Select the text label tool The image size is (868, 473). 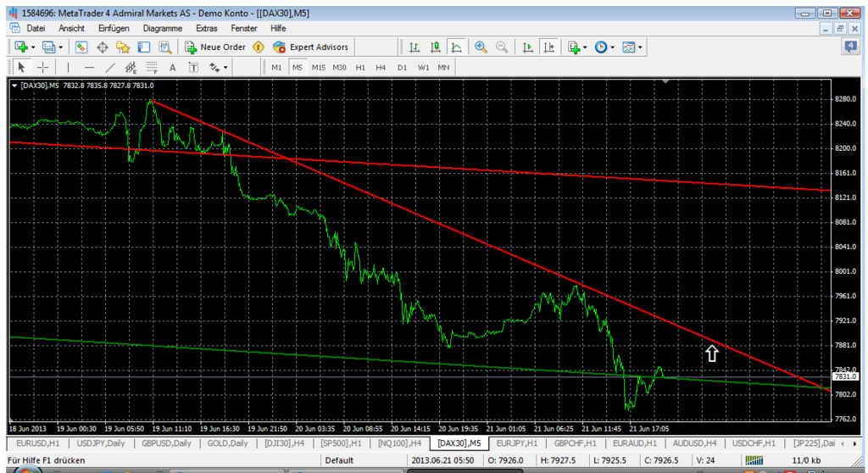[x=172, y=68]
